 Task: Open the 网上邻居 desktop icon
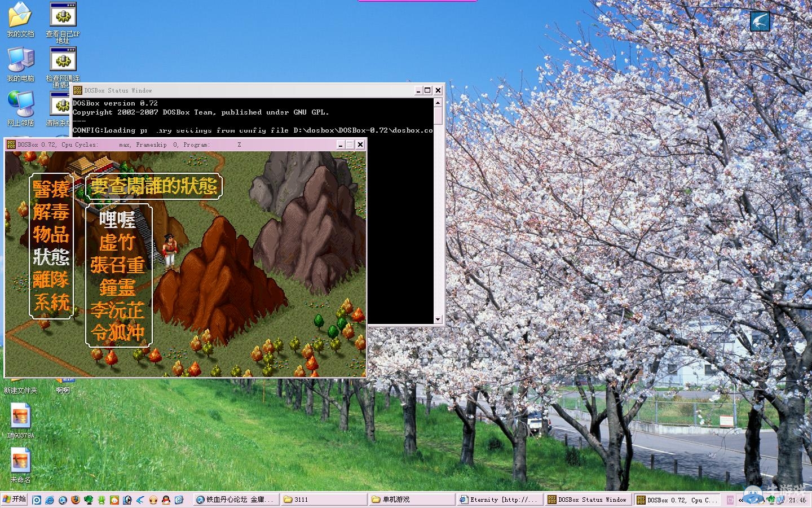point(20,108)
